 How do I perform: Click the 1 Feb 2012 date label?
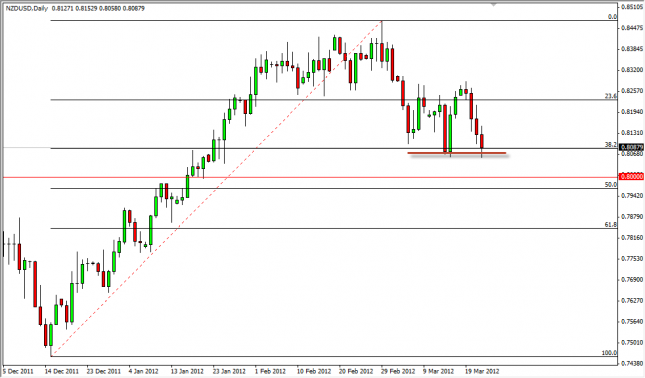click(270, 371)
